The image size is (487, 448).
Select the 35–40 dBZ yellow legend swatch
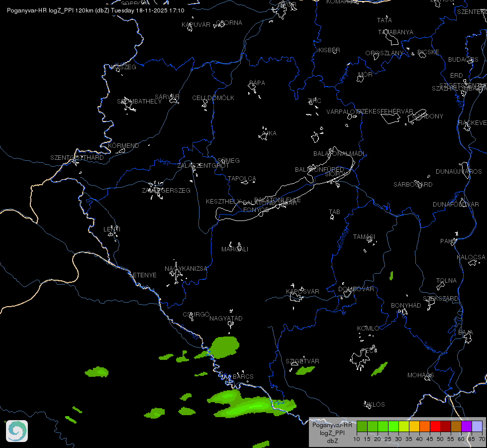[x=414, y=426]
